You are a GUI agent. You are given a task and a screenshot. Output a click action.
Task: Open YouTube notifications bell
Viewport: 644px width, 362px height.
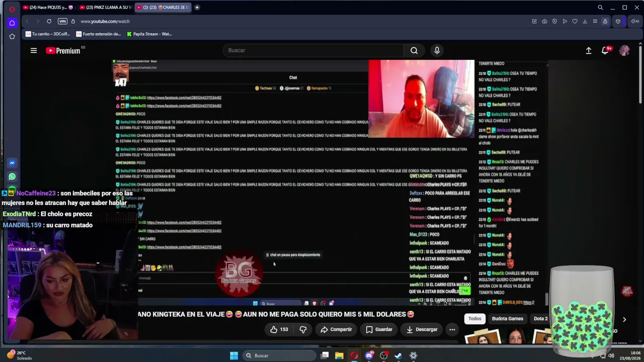click(605, 50)
